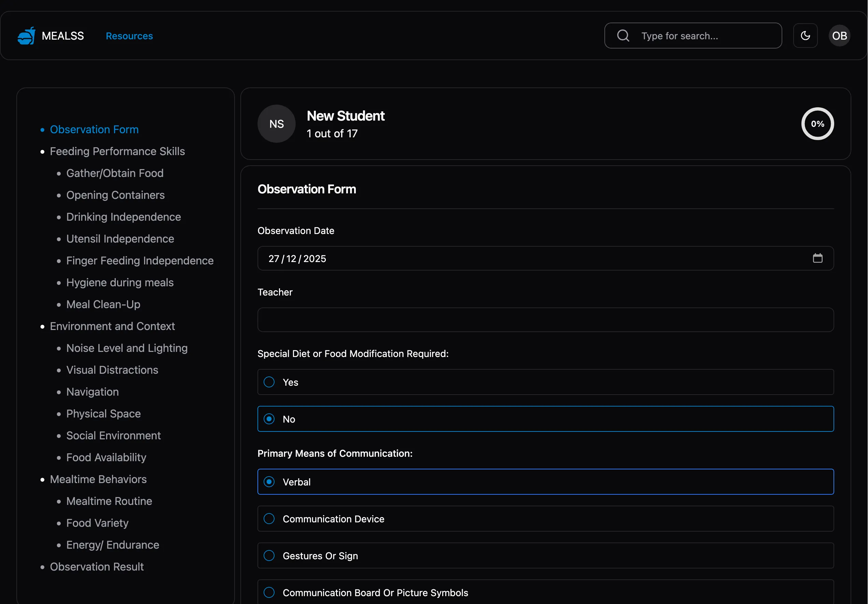Choose Gestures Or Sign communication option

(x=269, y=555)
